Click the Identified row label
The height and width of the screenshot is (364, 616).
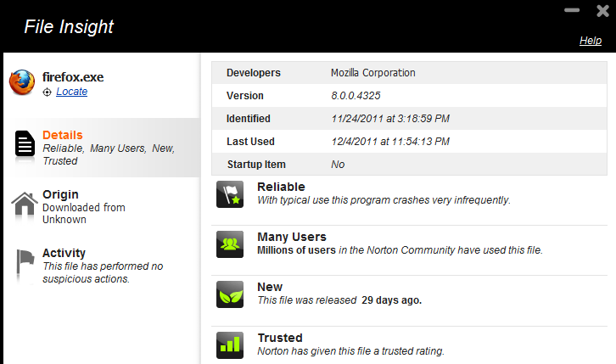click(249, 119)
